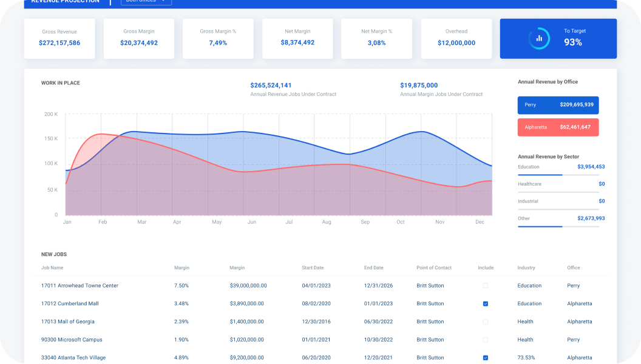Open job 90300 Microsoft Campus

tap(72, 340)
